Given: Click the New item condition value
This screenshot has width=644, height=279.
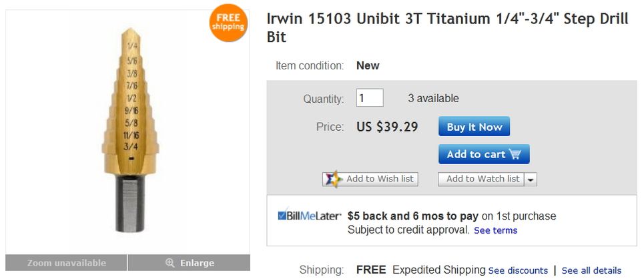Looking at the screenshot, I should [x=368, y=65].
